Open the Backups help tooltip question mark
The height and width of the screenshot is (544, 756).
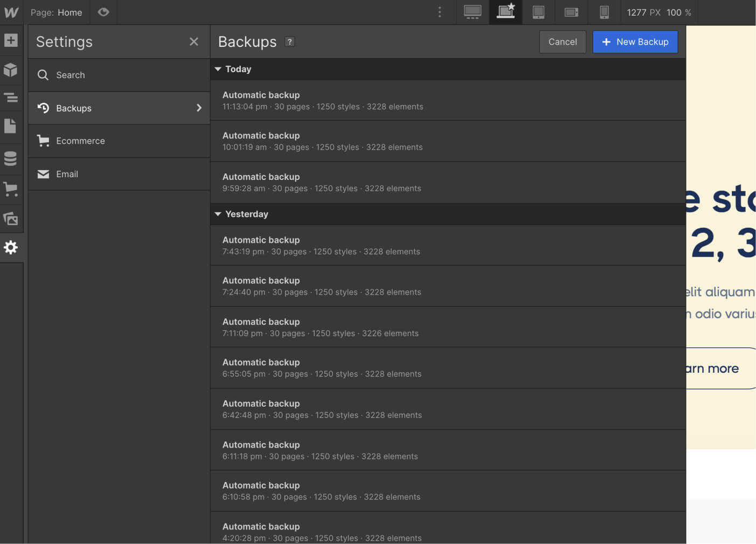point(289,41)
